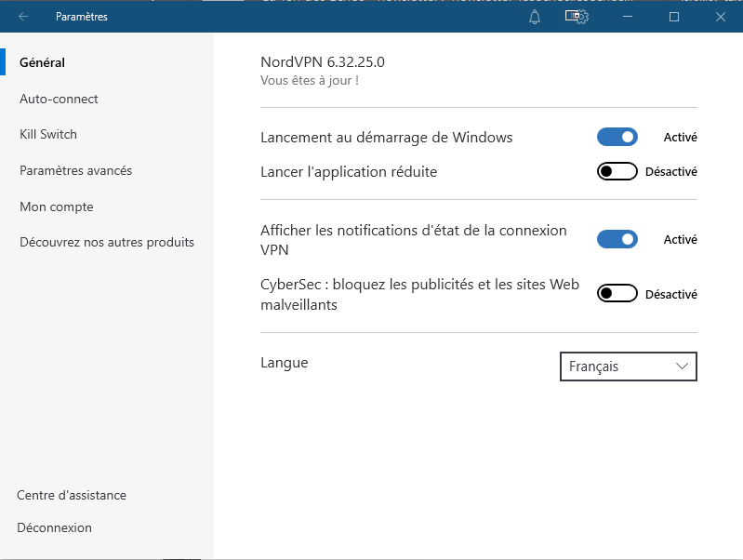
Task: Enable the CyberSec ad blocking toggle
Action: pos(617,294)
